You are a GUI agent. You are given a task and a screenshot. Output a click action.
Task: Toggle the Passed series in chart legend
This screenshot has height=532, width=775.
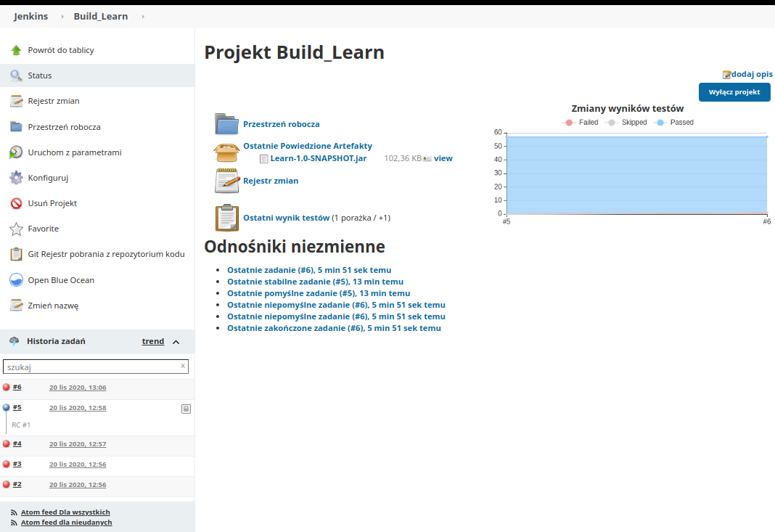[673, 123]
